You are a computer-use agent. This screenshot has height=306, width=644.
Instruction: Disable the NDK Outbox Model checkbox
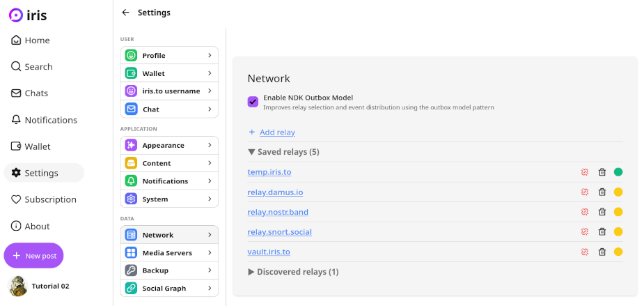[253, 102]
